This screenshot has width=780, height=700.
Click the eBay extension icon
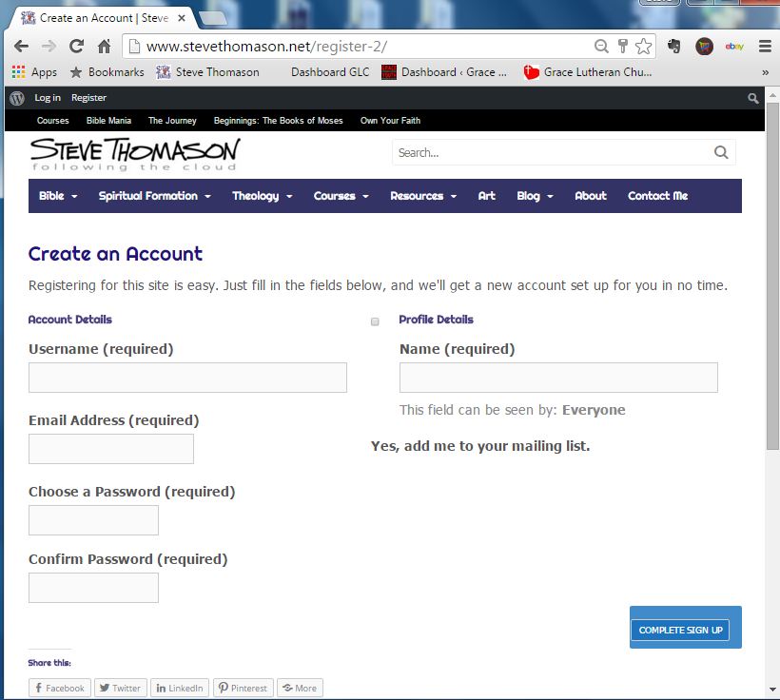pyautogui.click(x=732, y=45)
